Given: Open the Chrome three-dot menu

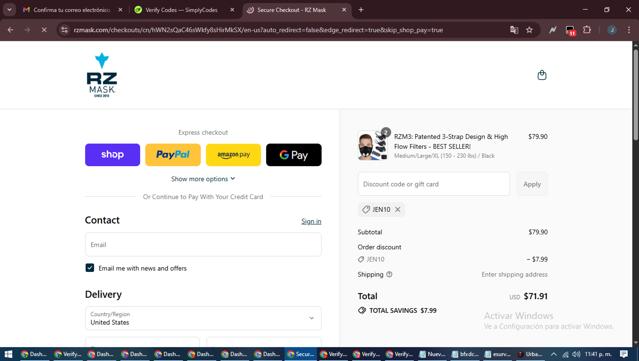Looking at the screenshot, I should (629, 30).
